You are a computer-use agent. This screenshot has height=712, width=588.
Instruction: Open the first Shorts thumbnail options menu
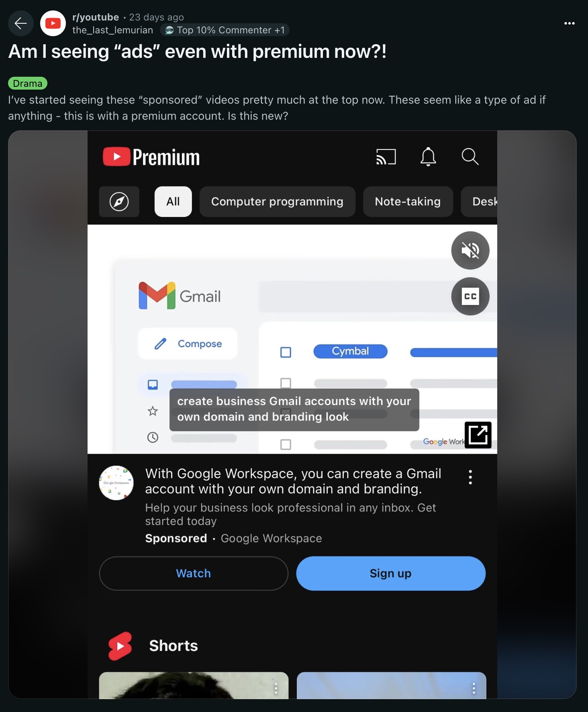(x=276, y=689)
